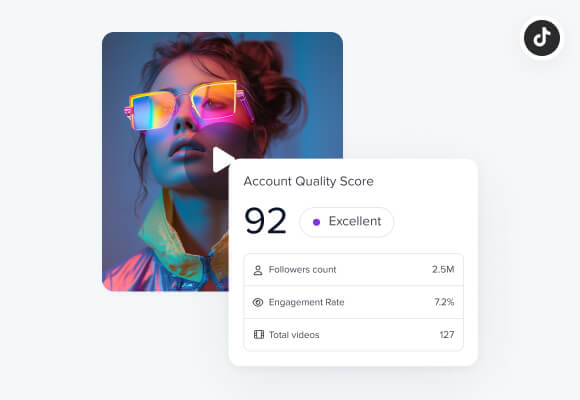This screenshot has width=580, height=400.
Task: Click the score number 92
Action: (266, 221)
